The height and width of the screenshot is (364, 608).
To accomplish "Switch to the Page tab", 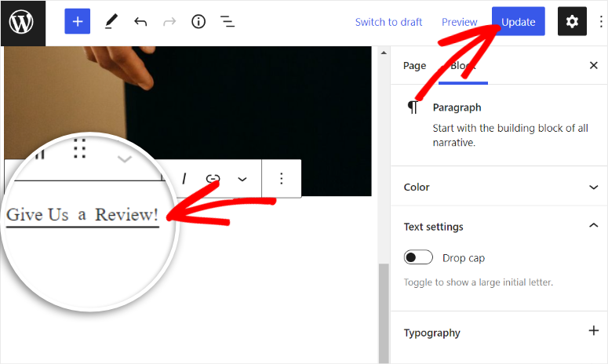I will coord(414,66).
